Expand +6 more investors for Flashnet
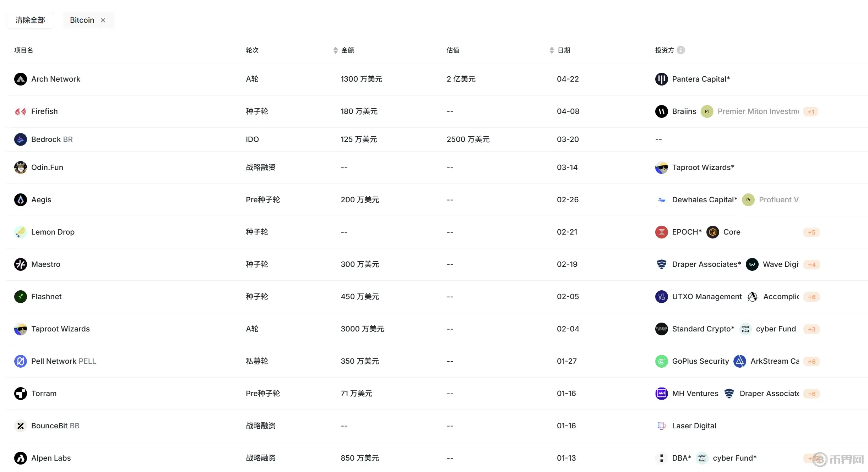 (812, 297)
